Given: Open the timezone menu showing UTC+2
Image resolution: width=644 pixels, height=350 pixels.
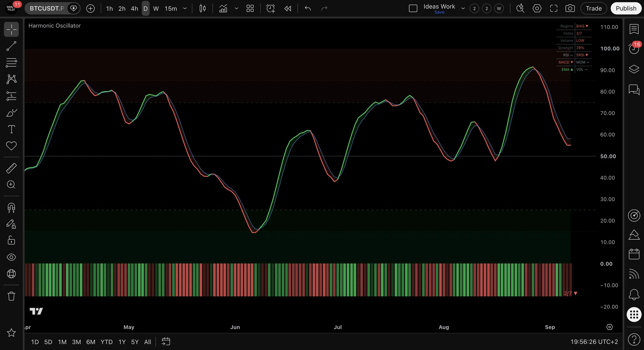Looking at the screenshot, I should click(x=594, y=342).
